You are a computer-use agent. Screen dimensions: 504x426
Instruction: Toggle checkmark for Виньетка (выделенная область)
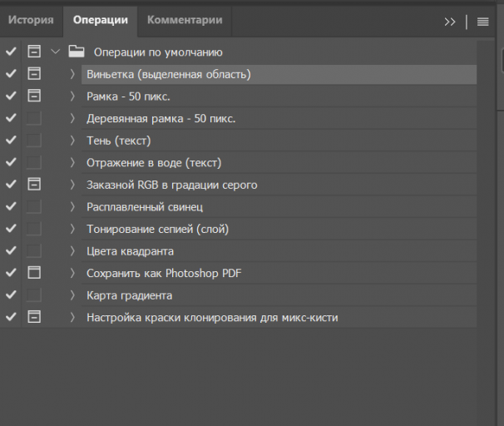coord(11,73)
